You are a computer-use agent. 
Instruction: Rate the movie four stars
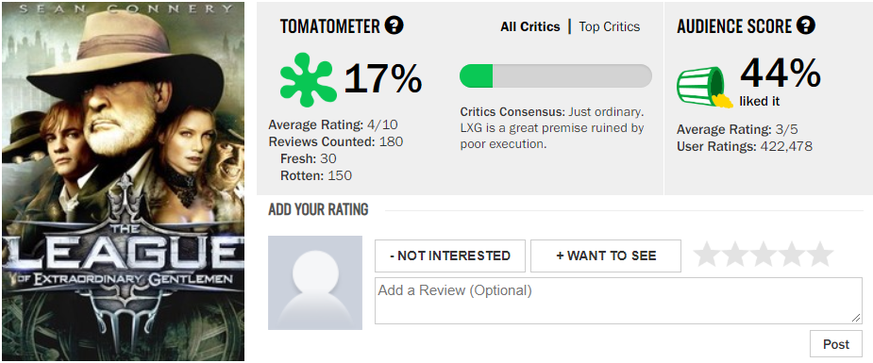click(792, 254)
